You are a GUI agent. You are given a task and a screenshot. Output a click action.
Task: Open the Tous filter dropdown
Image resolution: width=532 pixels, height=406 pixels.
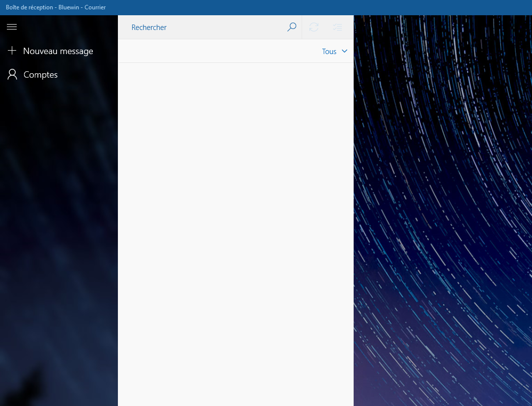point(335,51)
